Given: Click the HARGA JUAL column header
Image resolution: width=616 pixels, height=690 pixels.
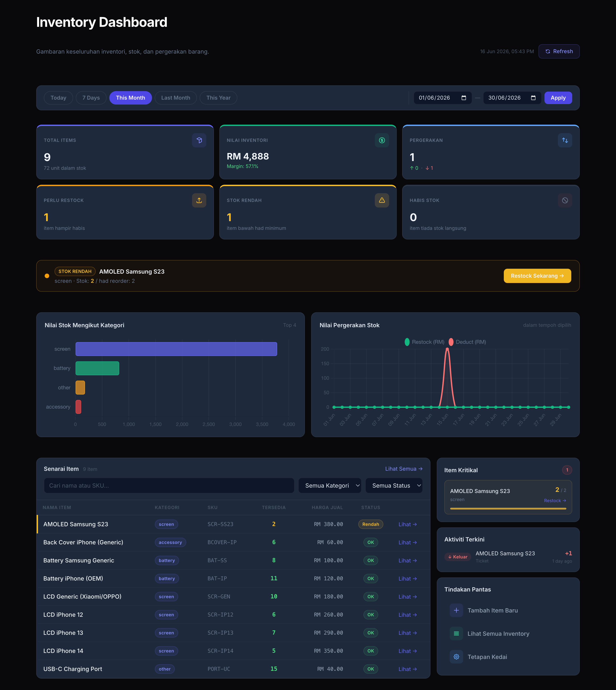Looking at the screenshot, I should (x=327, y=507).
